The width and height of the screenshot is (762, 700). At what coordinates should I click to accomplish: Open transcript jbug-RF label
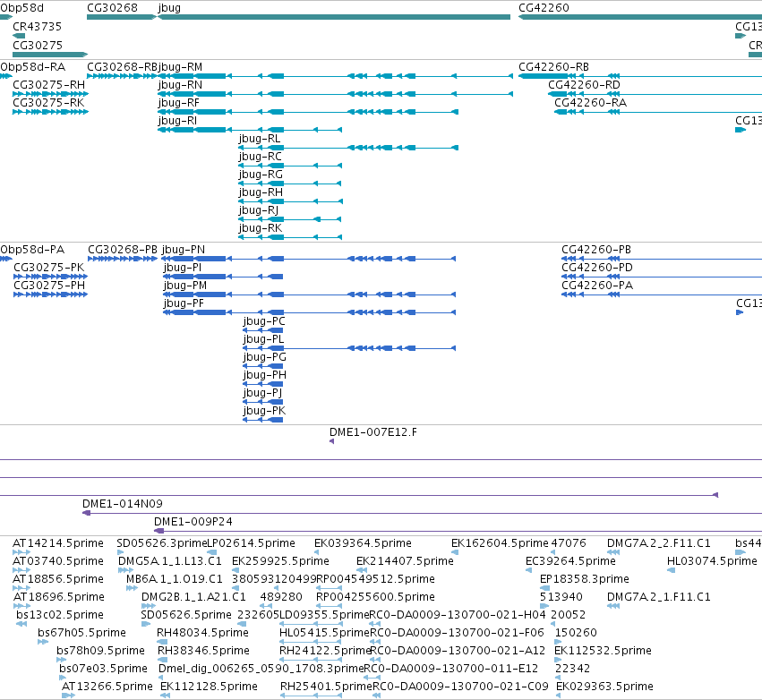click(x=179, y=103)
